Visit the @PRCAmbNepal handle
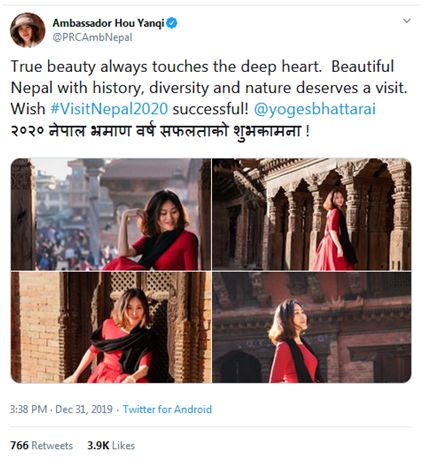Screen dimensions: 423x461 [x=92, y=37]
